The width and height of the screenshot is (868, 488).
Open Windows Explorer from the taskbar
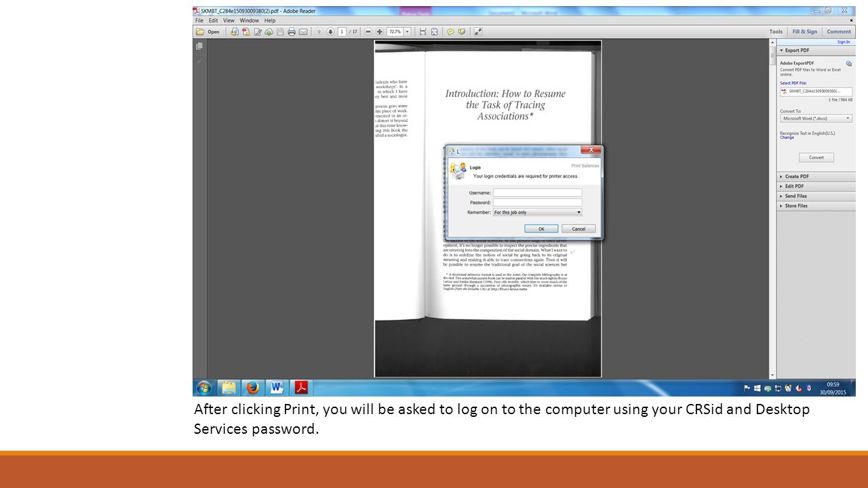[229, 388]
